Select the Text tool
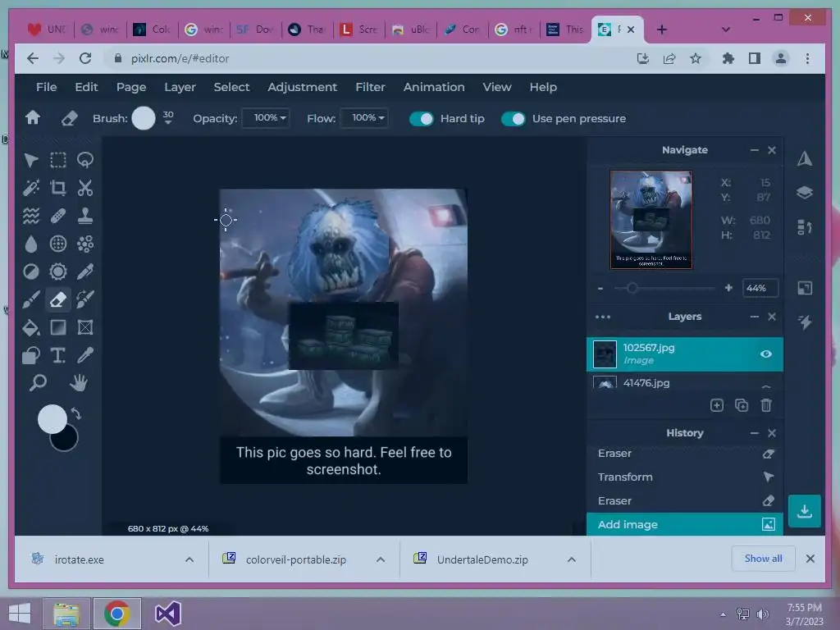The width and height of the screenshot is (840, 630). click(58, 355)
